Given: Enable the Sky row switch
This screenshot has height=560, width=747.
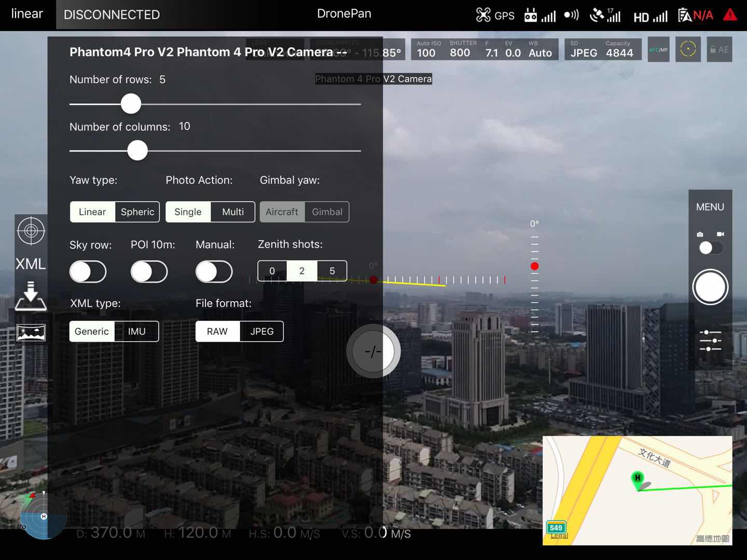Looking at the screenshot, I should click(88, 272).
